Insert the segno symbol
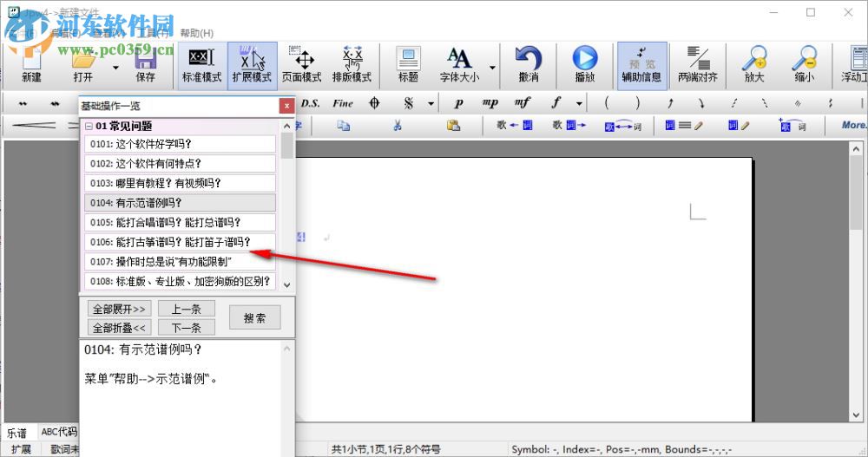868x457 pixels. (x=409, y=103)
